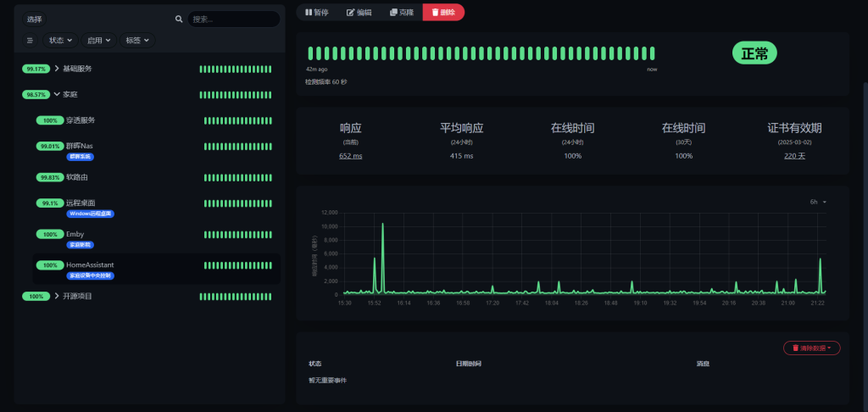
Task: Click the 群晖系统 tag badge
Action: click(81, 157)
